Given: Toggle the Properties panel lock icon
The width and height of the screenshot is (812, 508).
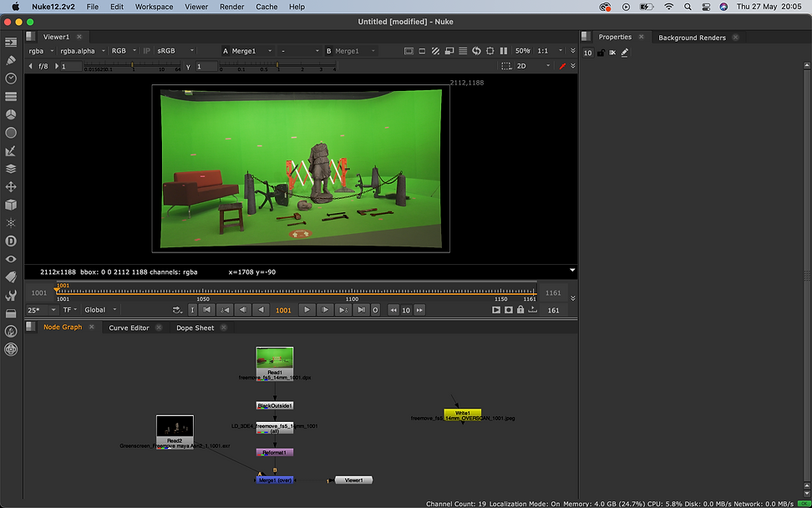Looking at the screenshot, I should coord(601,53).
